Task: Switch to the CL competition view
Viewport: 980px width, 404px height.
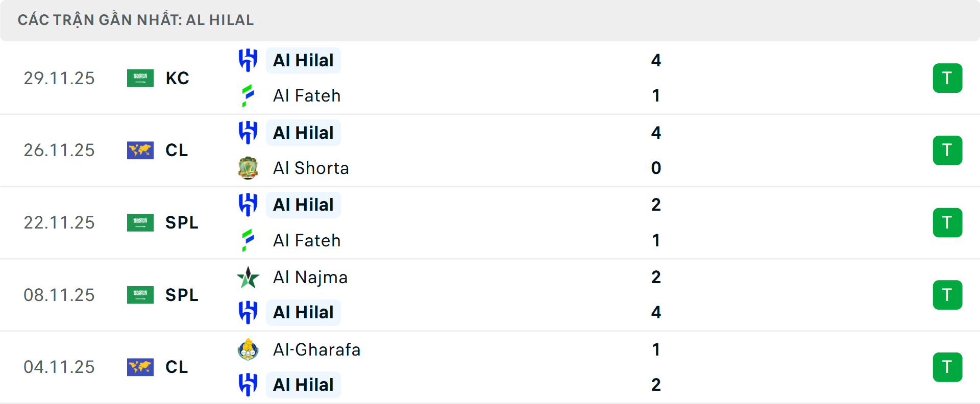Action: click(176, 150)
